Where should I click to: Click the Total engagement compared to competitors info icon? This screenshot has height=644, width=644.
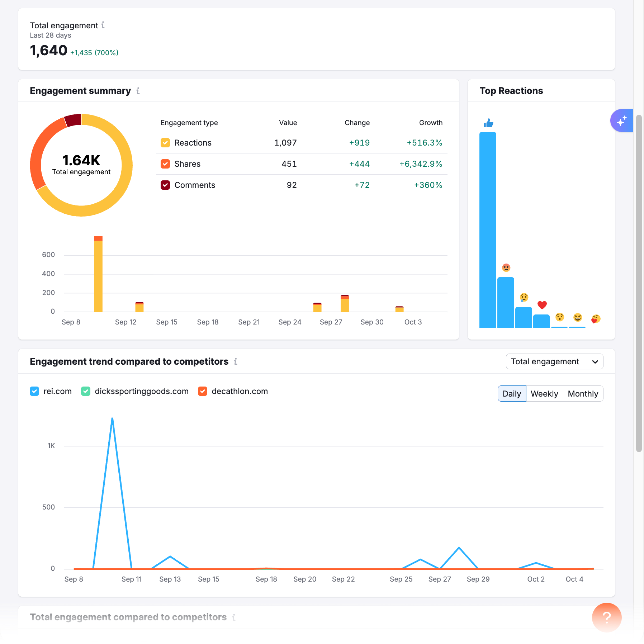(x=234, y=617)
